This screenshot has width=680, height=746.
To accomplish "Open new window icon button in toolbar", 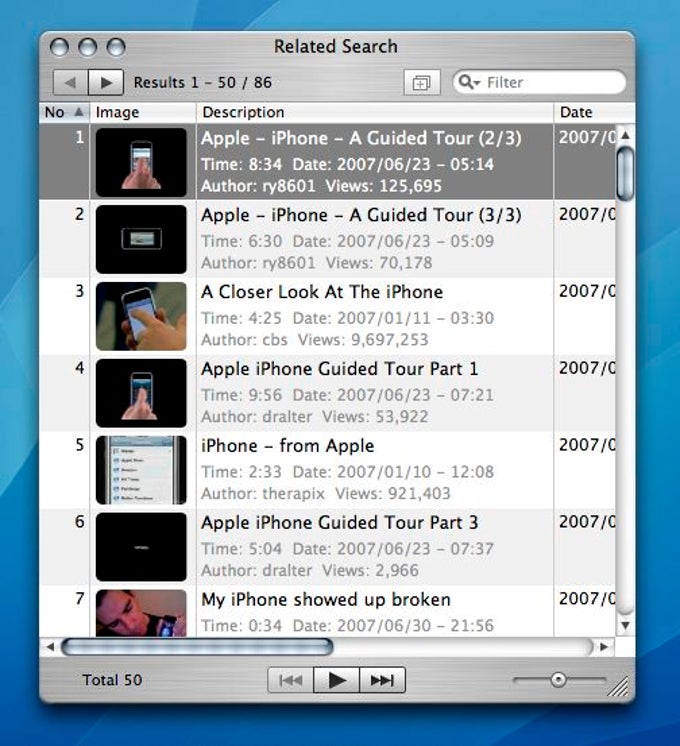I will (422, 83).
